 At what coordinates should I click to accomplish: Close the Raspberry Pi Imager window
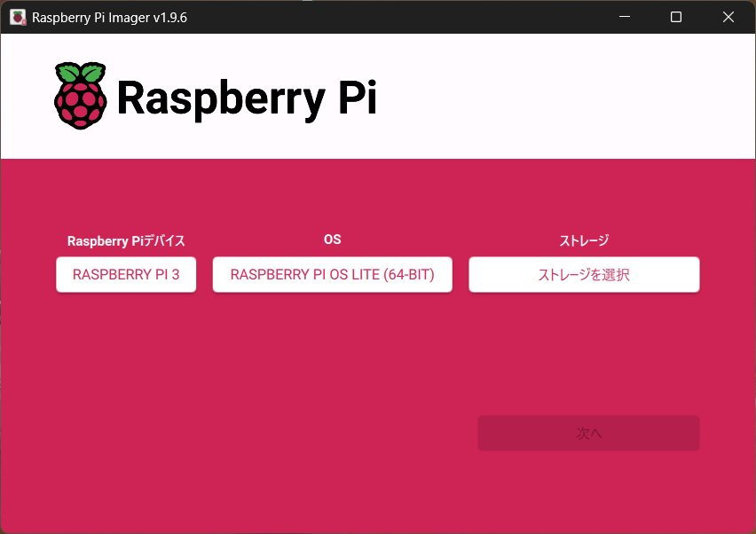(x=728, y=17)
